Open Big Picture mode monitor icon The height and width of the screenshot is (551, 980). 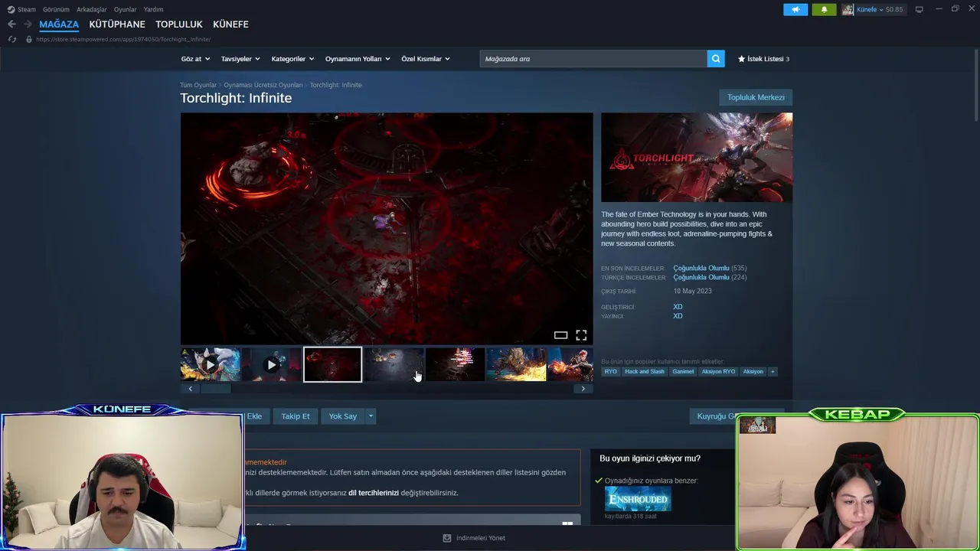click(920, 9)
